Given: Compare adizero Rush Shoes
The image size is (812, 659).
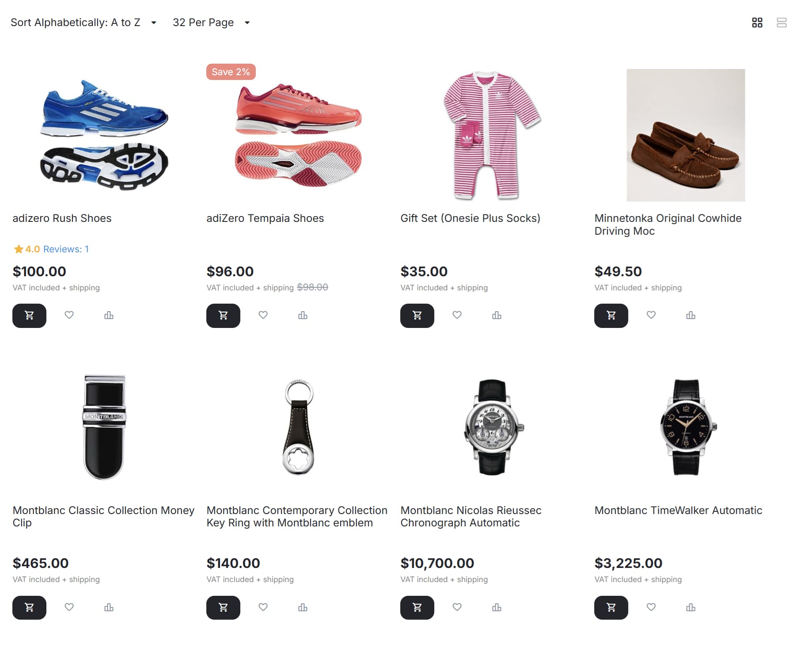Looking at the screenshot, I should pos(109,315).
